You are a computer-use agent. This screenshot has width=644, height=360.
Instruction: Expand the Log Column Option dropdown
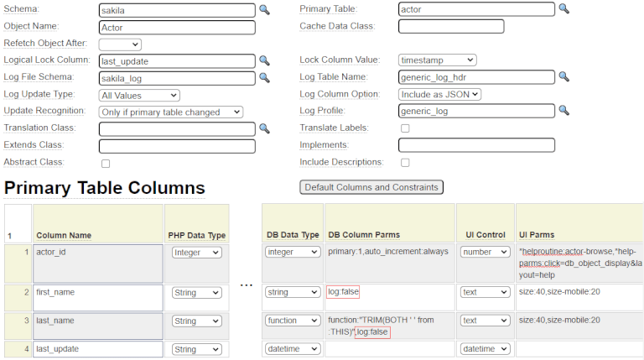439,94
